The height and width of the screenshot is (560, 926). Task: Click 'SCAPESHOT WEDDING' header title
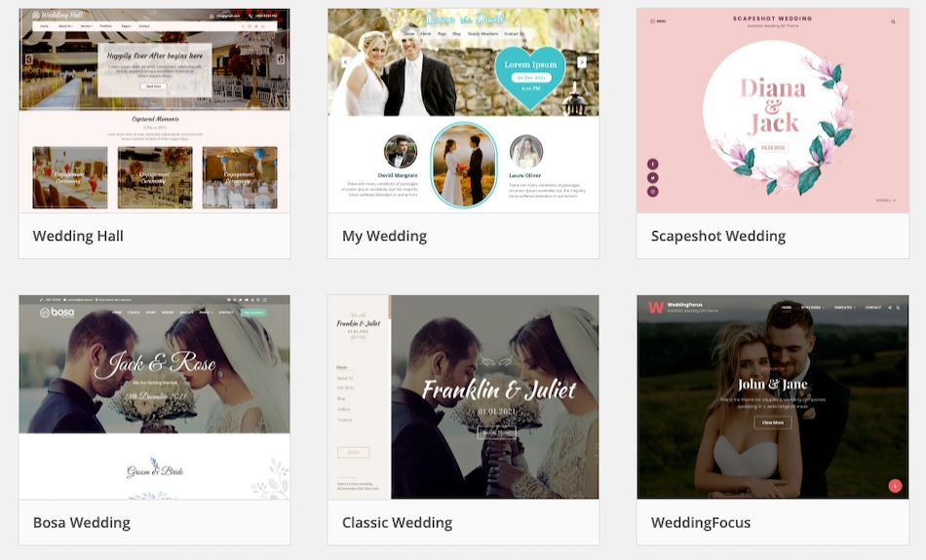coord(772,19)
